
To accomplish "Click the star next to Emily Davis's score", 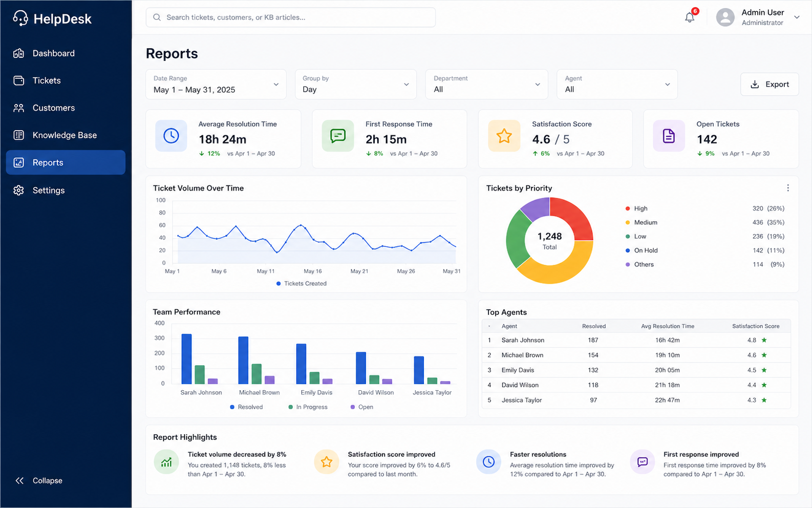I will [764, 370].
